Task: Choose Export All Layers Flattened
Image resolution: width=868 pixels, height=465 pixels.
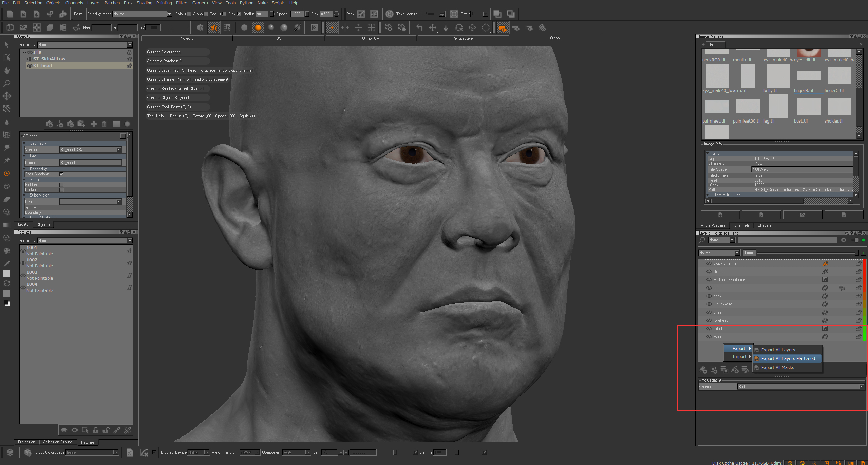Action: pyautogui.click(x=788, y=359)
